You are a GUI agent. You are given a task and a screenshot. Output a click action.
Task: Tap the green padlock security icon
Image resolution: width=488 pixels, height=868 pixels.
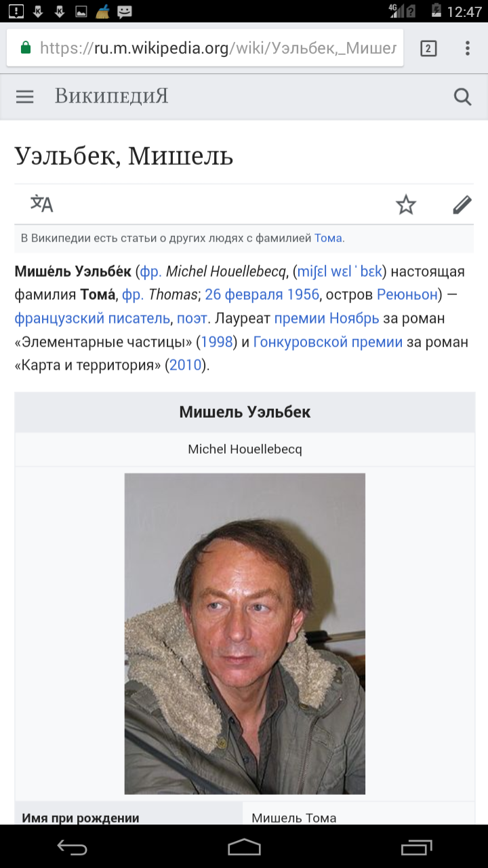(x=26, y=48)
